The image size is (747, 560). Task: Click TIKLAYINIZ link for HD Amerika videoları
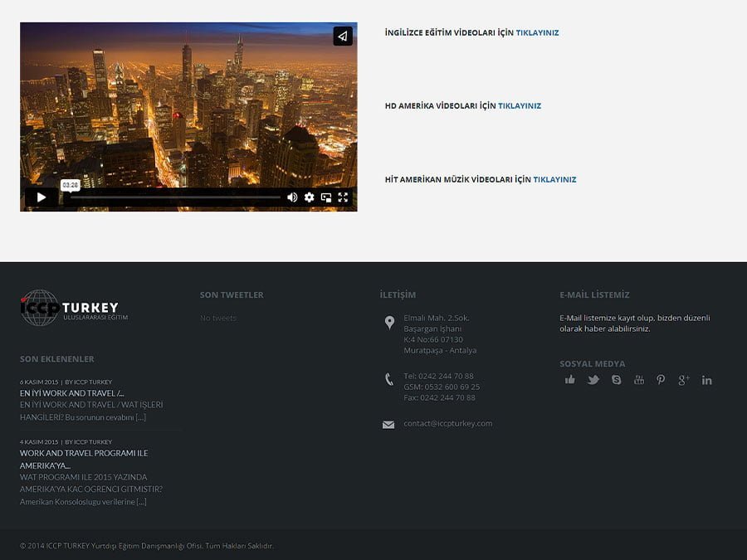pyautogui.click(x=520, y=106)
